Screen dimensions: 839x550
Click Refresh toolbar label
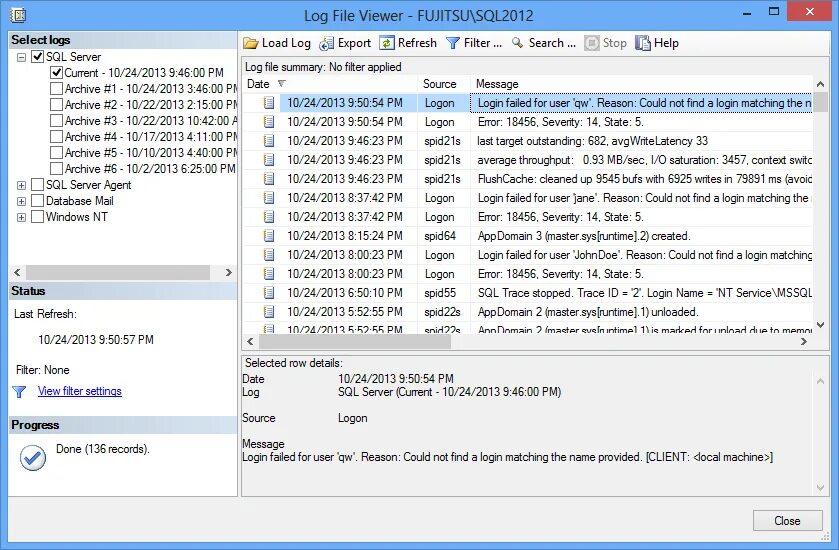pos(417,43)
